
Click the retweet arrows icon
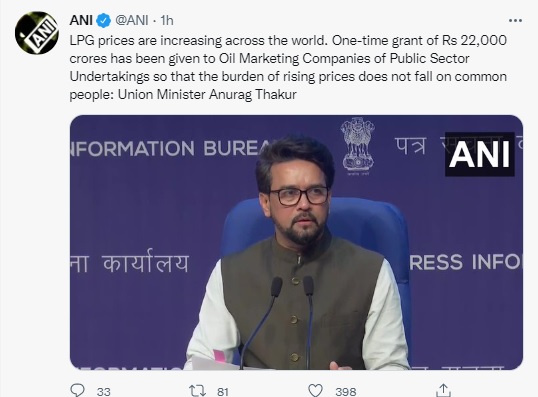(197, 391)
